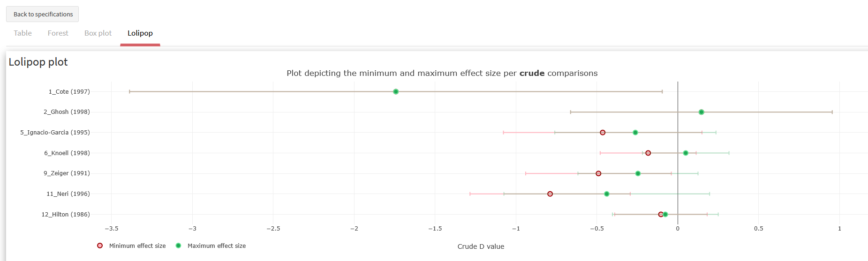Click the green marker for 2_Ghosh (1998)
The height and width of the screenshot is (261, 868).
[701, 112]
